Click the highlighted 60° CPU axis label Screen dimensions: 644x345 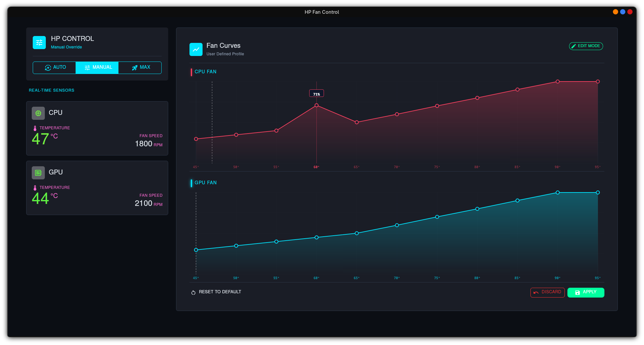tap(316, 167)
